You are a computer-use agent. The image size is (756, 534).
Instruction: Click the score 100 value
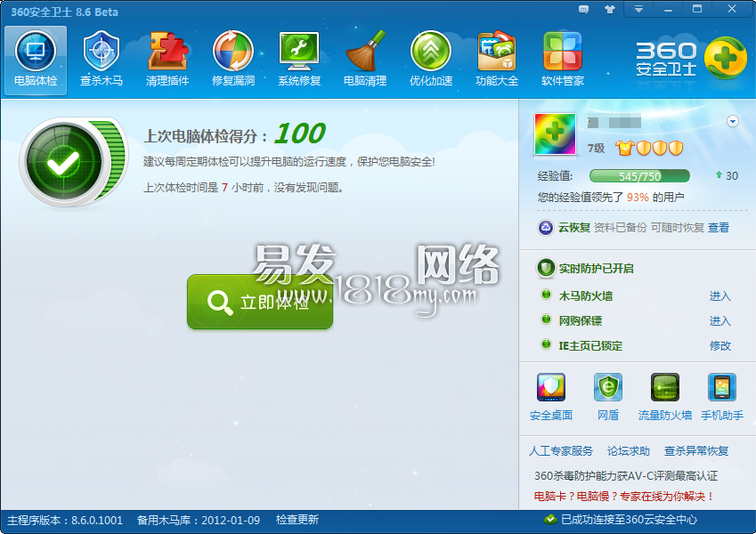click(299, 133)
